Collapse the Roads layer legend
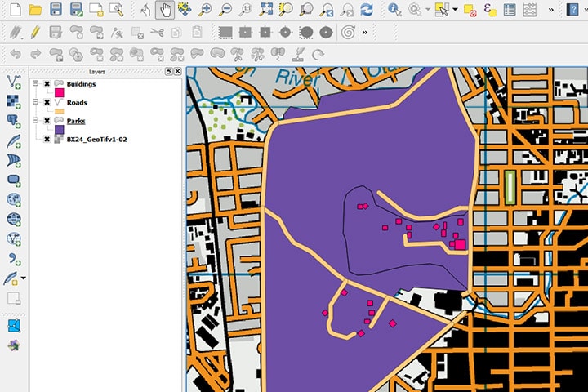 click(35, 101)
